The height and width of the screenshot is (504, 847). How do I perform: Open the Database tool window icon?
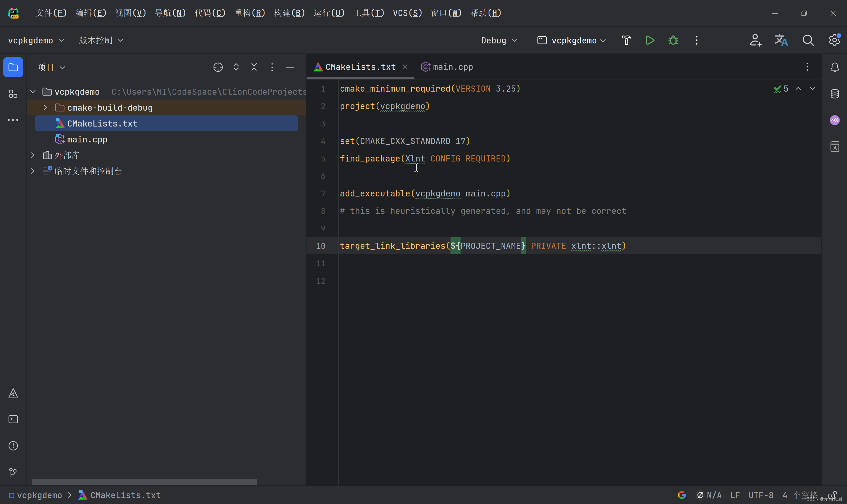[x=835, y=94]
